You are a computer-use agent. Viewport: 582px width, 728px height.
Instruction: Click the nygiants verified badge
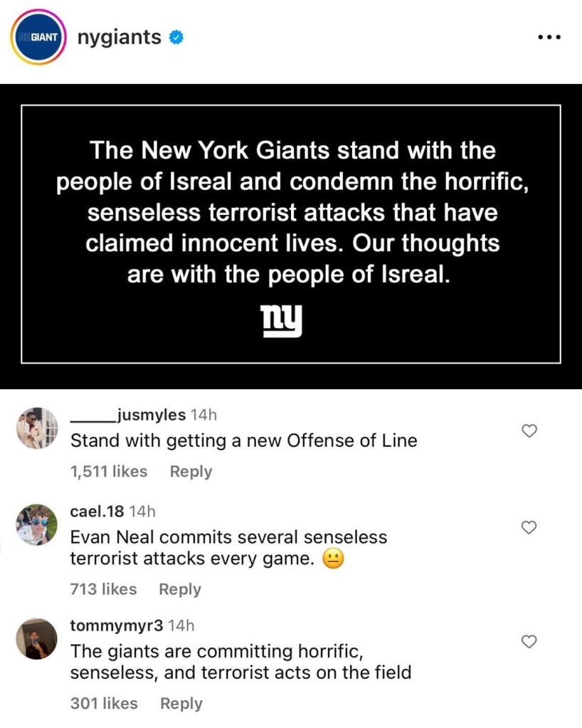pyautogui.click(x=176, y=37)
